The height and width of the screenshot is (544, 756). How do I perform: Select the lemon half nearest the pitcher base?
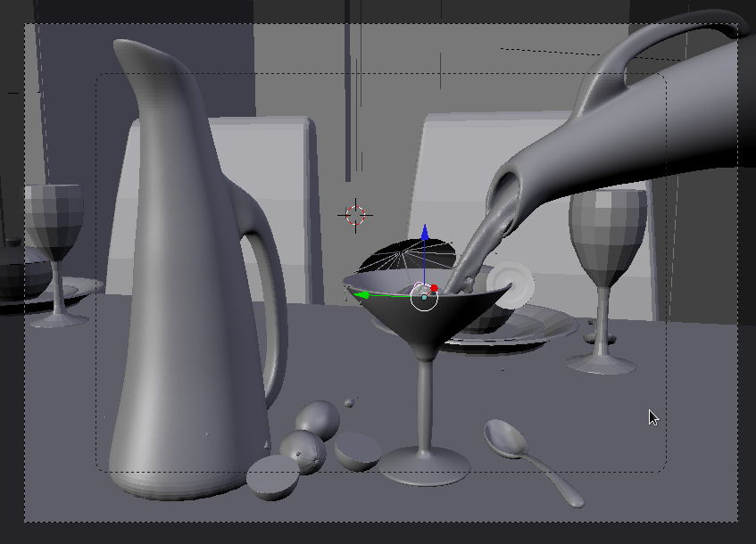pos(272,477)
